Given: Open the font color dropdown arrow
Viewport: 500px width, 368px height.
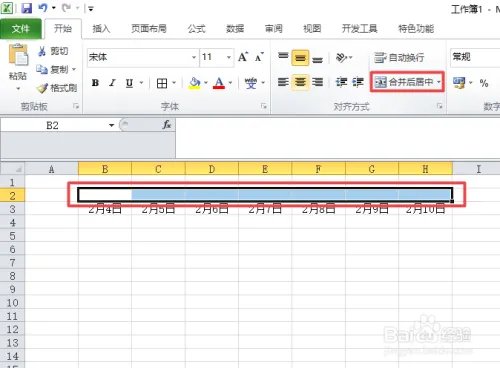Looking at the screenshot, I should point(230,83).
